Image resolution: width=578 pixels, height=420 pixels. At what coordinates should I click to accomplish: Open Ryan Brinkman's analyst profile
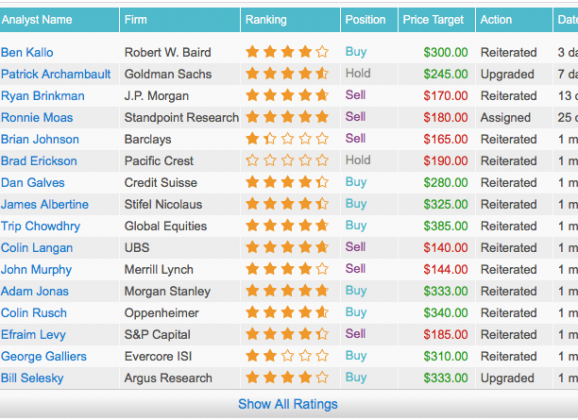point(43,96)
